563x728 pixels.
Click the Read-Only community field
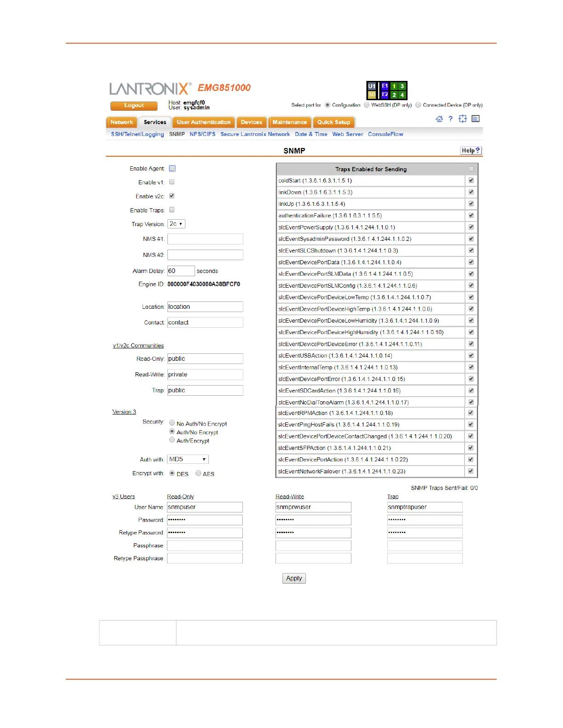(205, 358)
